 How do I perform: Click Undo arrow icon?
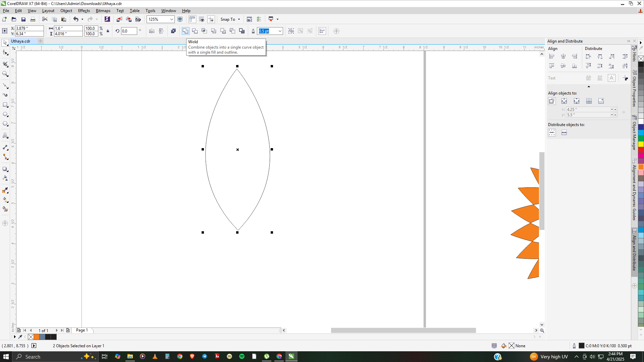tap(76, 19)
